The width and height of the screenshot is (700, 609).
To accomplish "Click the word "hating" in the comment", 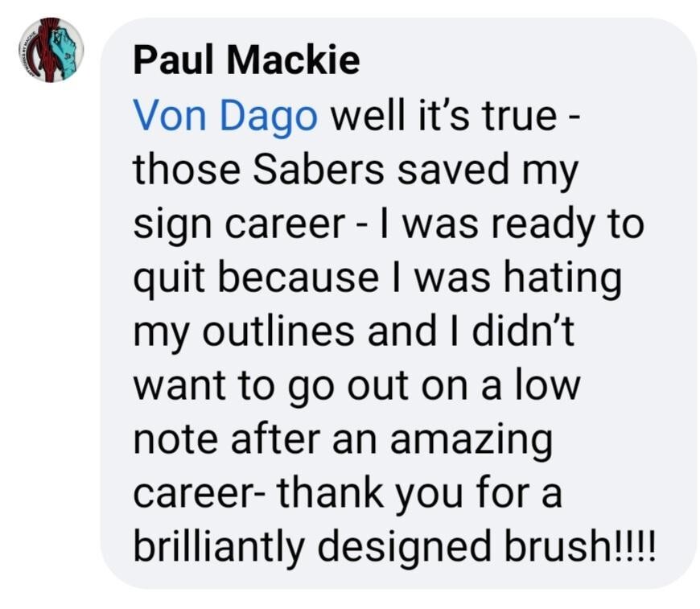I will coord(562,279).
